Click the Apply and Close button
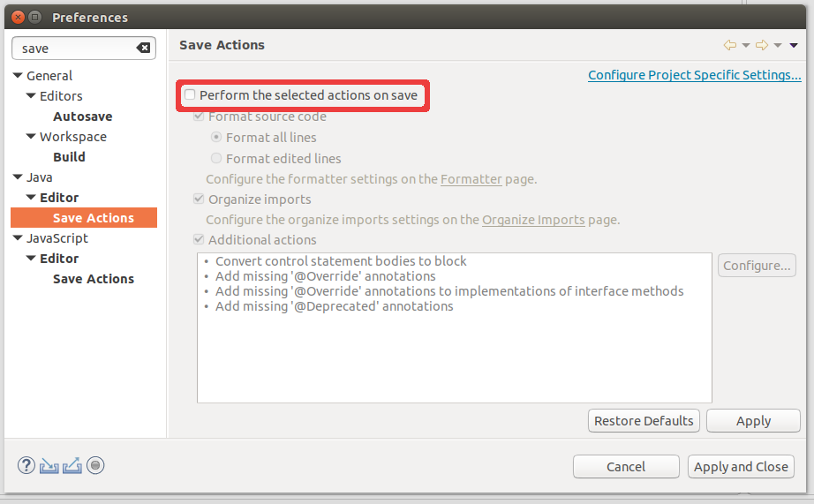 click(741, 467)
